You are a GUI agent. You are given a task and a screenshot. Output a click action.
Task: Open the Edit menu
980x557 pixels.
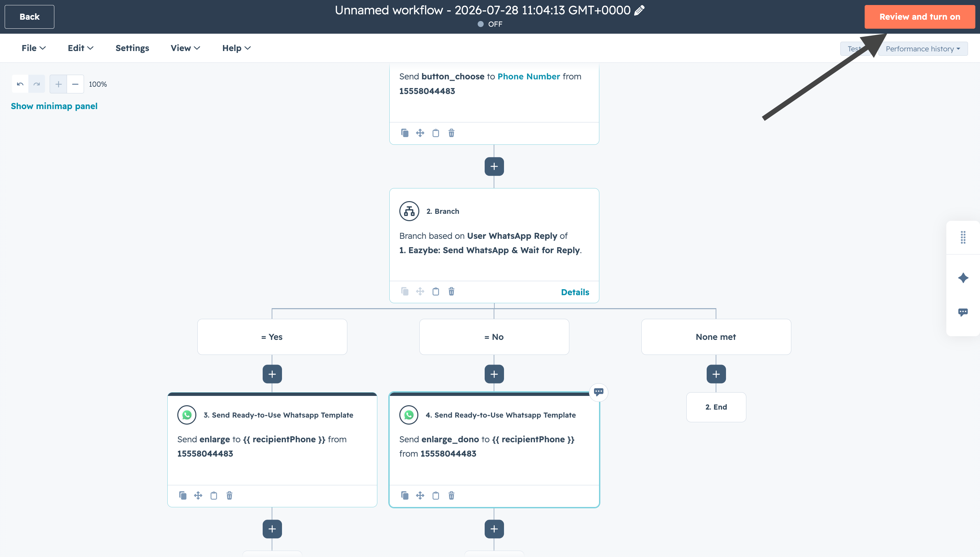81,48
